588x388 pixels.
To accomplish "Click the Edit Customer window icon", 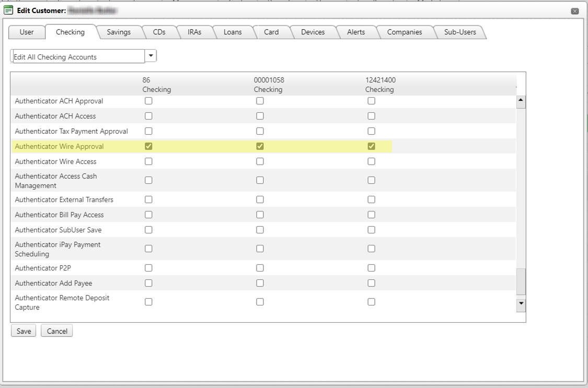I will (8, 10).
